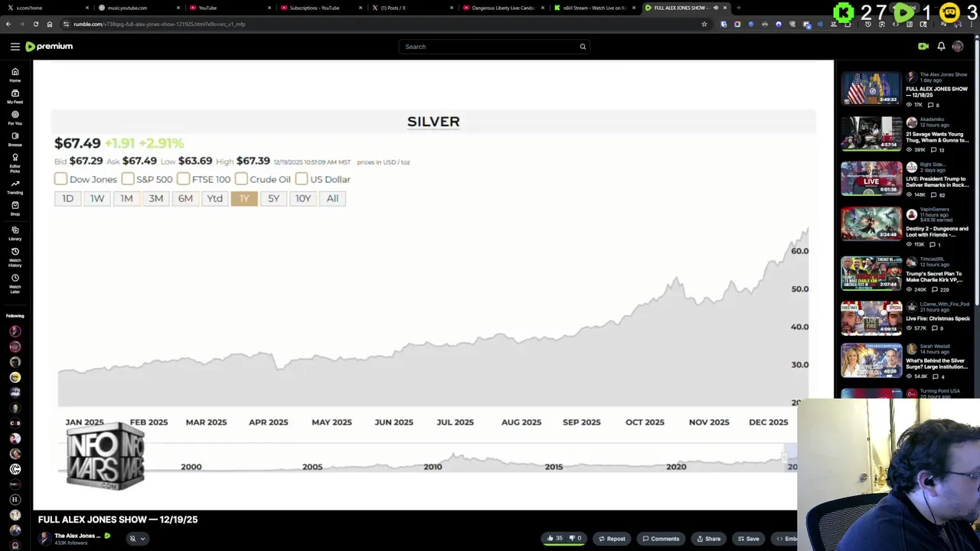980x551 pixels.
Task: Open the Live Fire Christmas Special thumbnail
Action: click(x=871, y=318)
